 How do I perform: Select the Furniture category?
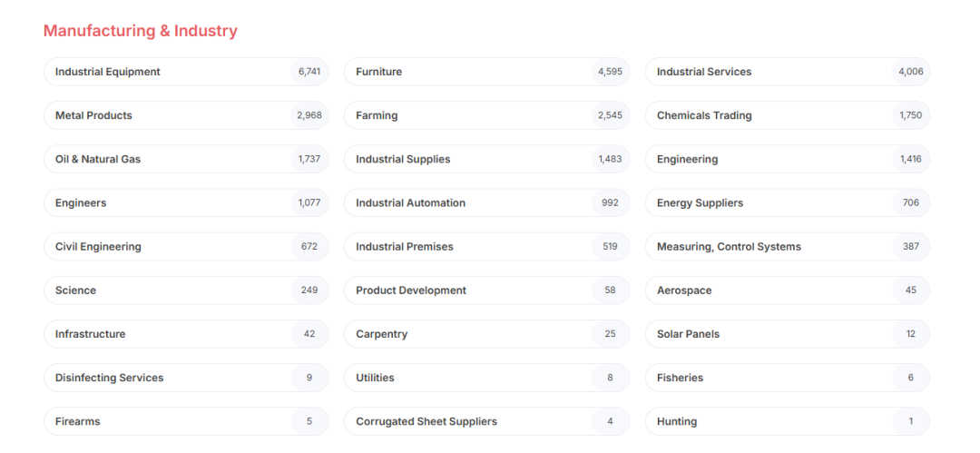click(x=487, y=72)
